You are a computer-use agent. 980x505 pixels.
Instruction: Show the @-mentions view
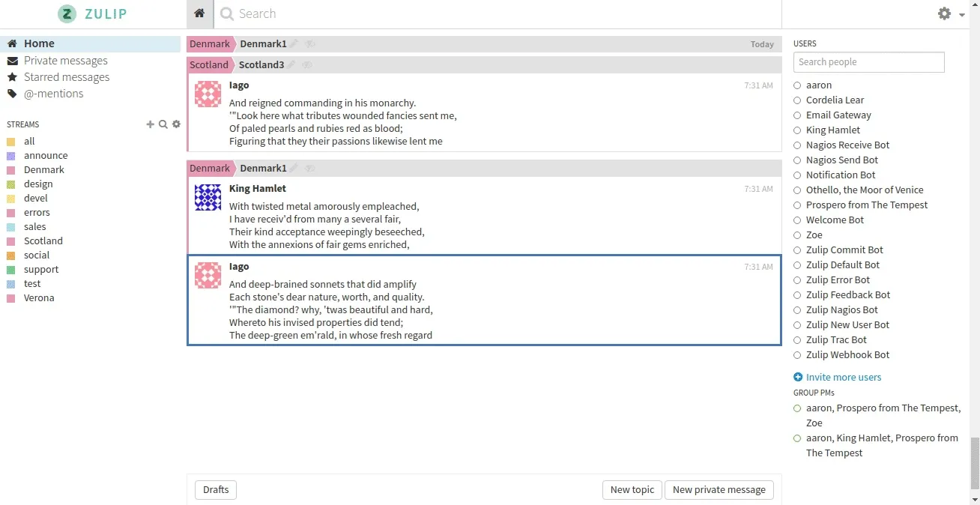[x=53, y=94]
